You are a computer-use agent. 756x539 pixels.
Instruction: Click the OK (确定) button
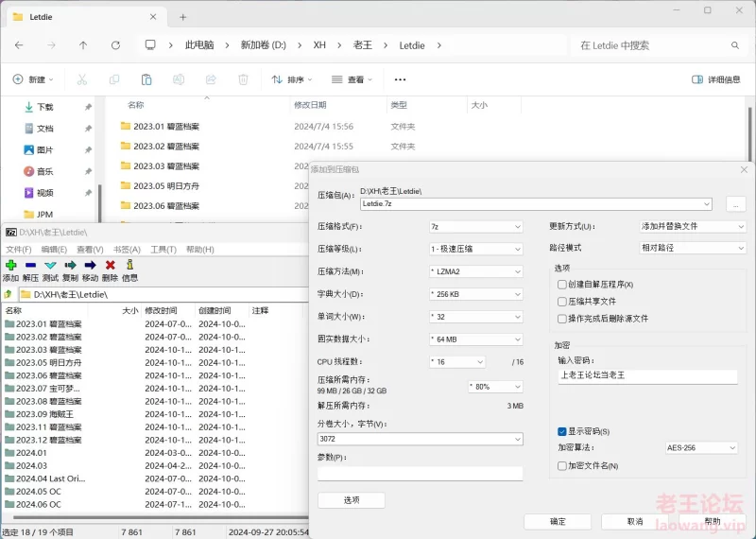[558, 521]
